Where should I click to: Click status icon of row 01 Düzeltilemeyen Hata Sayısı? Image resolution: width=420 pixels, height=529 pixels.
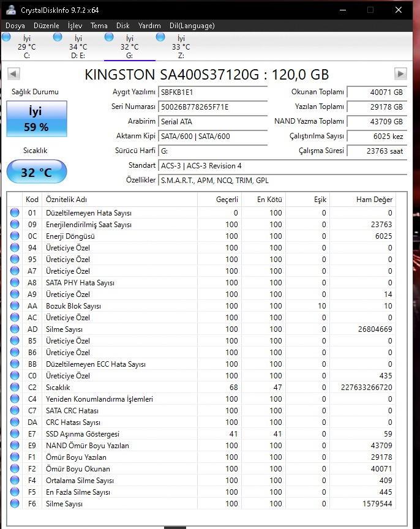tap(15, 212)
